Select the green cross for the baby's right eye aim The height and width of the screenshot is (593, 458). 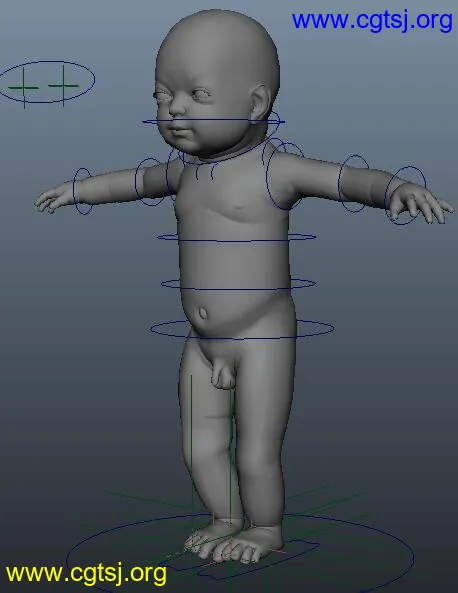click(x=24, y=87)
